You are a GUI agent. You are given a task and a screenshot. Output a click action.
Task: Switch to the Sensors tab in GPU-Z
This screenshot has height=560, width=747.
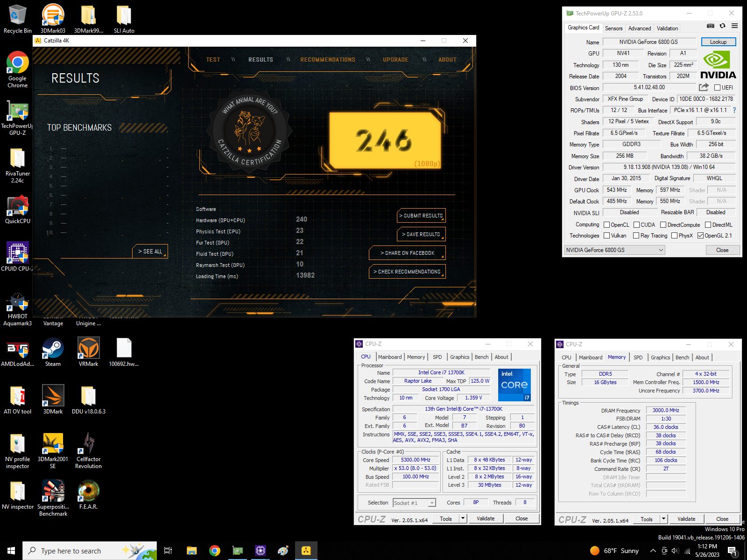tap(613, 28)
